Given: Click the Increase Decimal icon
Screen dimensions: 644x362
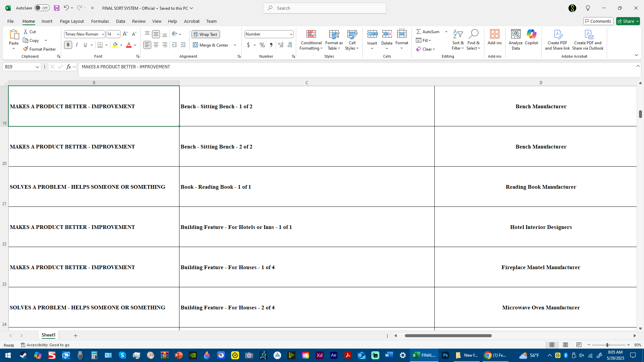Looking at the screenshot, I should (x=281, y=45).
